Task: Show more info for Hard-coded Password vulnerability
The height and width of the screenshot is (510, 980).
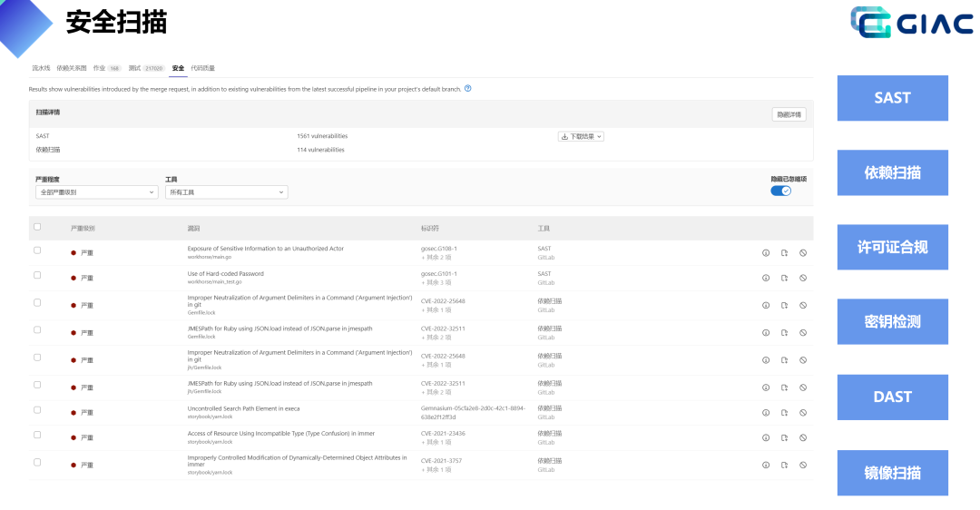Action: [x=766, y=278]
